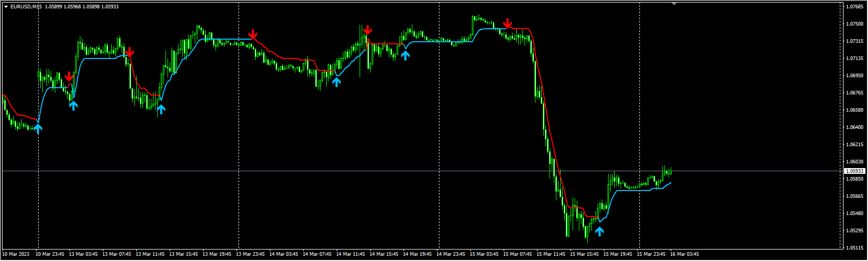The width and height of the screenshot is (868, 261).
Task: Click the 10 Mar 2023 time label
Action: point(16,254)
